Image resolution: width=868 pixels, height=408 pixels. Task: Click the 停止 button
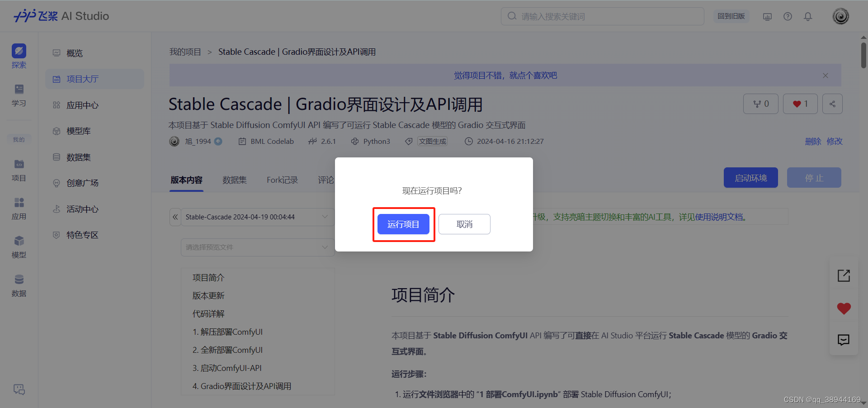[x=814, y=178]
